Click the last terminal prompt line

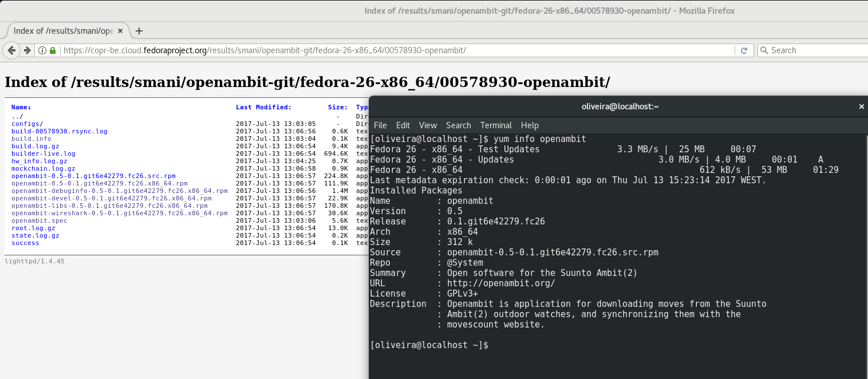[429, 345]
